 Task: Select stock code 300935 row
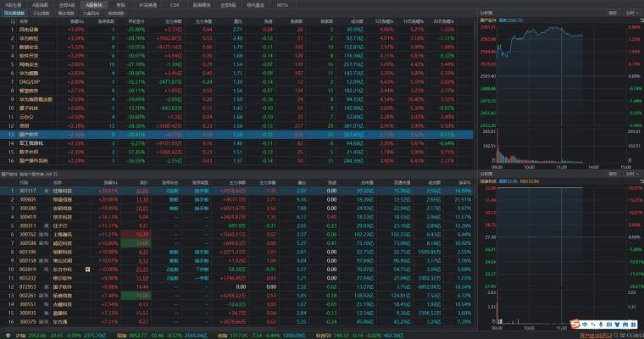point(236,313)
